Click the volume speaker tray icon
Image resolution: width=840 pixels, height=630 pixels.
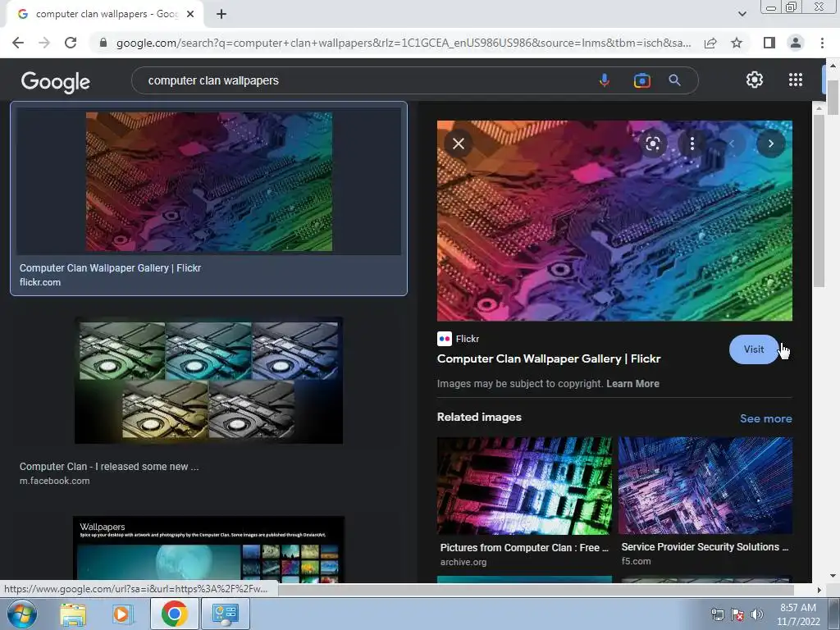pyautogui.click(x=756, y=614)
